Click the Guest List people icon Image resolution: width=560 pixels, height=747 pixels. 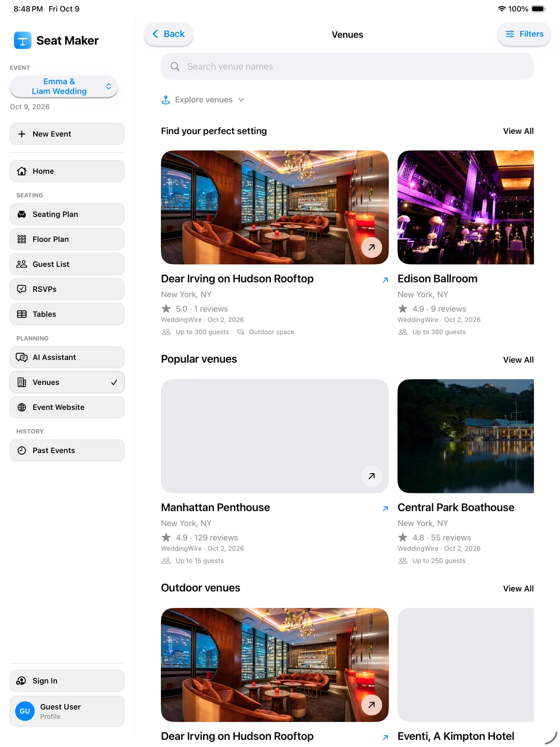click(x=22, y=264)
